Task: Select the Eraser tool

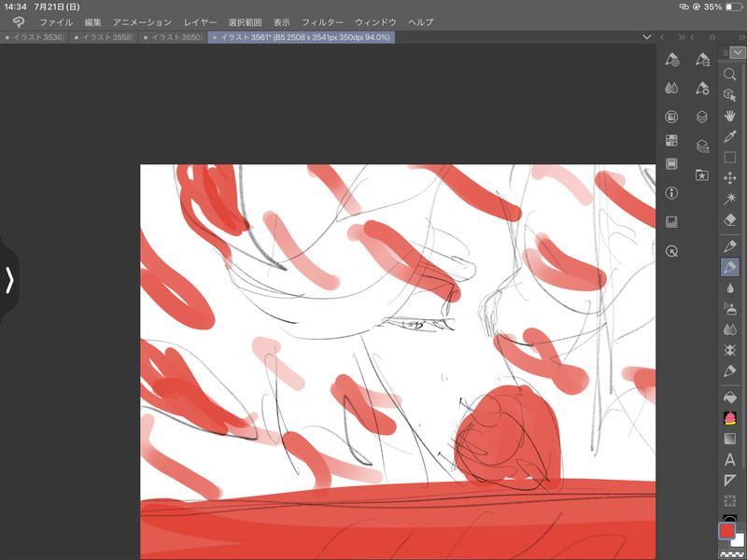Action: (729, 219)
